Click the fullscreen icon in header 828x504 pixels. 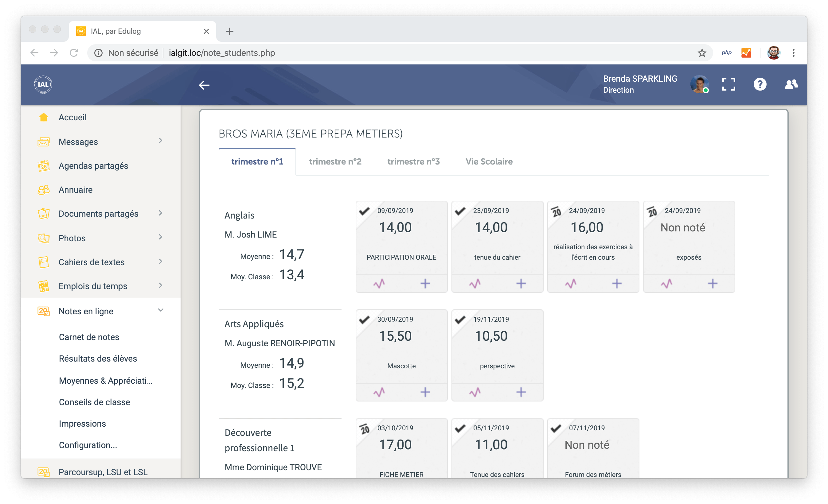(x=728, y=84)
